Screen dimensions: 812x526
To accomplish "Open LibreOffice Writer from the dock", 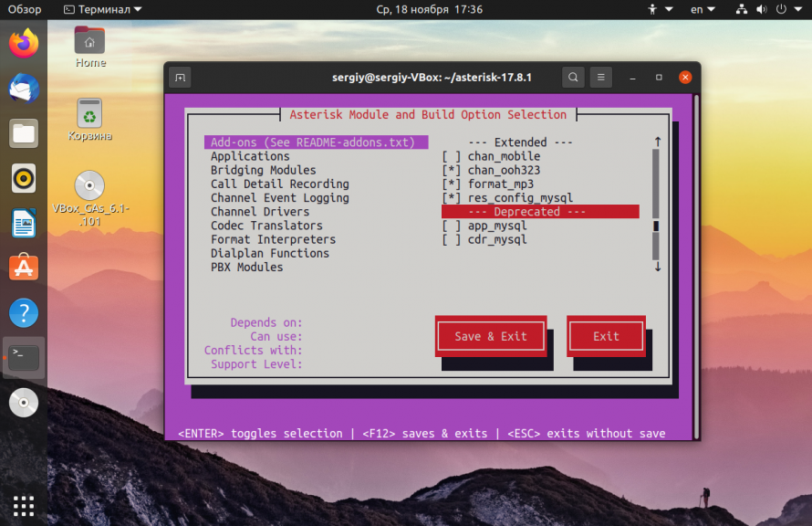I will (24, 224).
